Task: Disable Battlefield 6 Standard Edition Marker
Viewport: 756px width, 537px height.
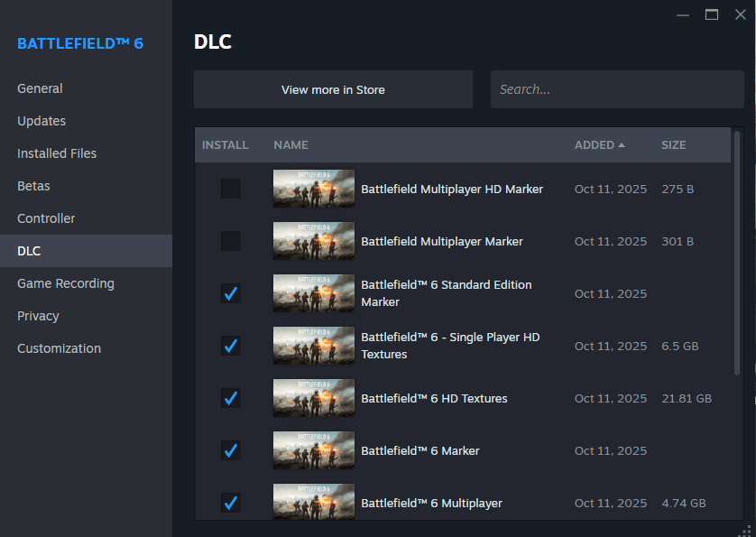Action: pyautogui.click(x=231, y=293)
